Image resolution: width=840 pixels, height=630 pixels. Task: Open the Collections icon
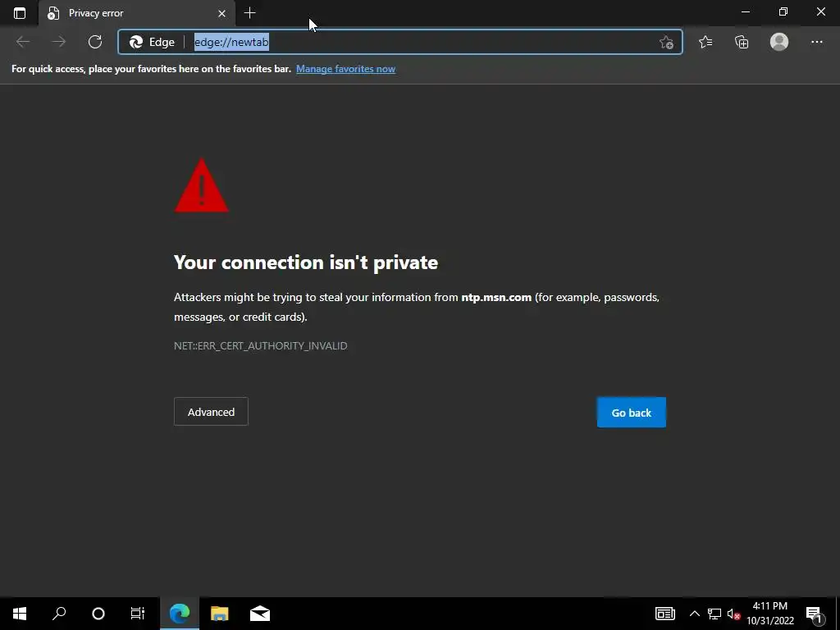click(742, 42)
